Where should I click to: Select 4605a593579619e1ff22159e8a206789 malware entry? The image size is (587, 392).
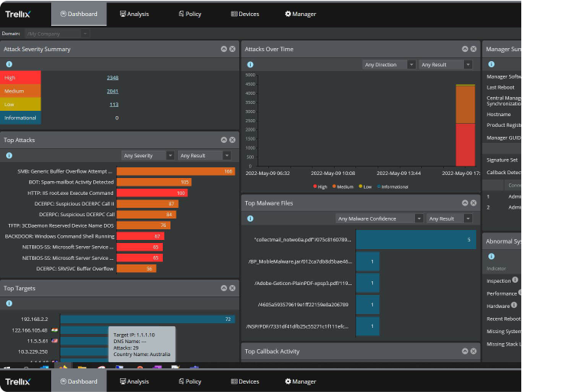tap(303, 305)
